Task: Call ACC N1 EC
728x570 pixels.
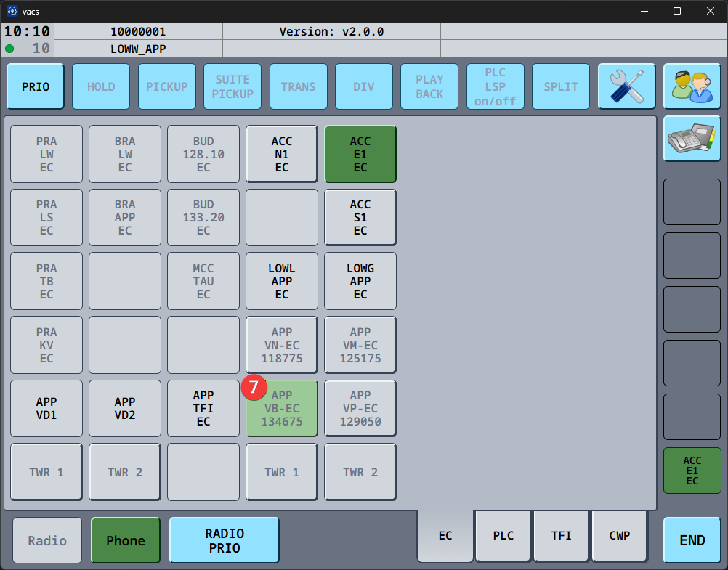Action: pyautogui.click(x=282, y=154)
